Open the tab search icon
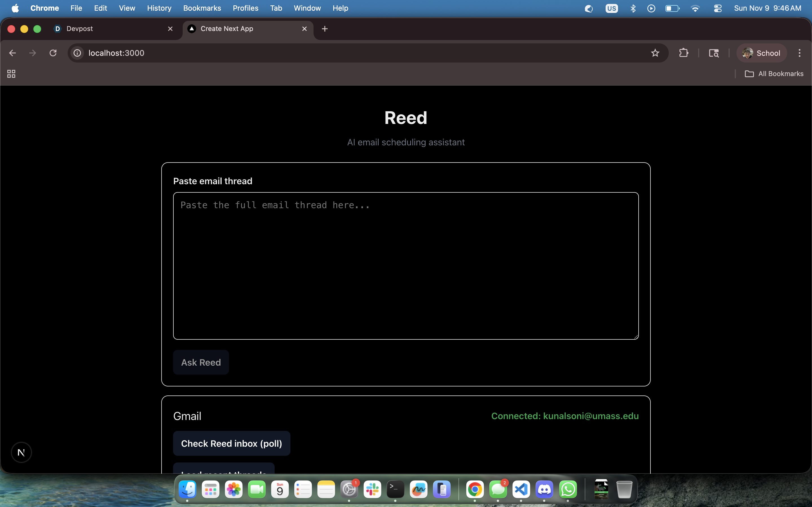Screen dimensions: 812x507 714,53
